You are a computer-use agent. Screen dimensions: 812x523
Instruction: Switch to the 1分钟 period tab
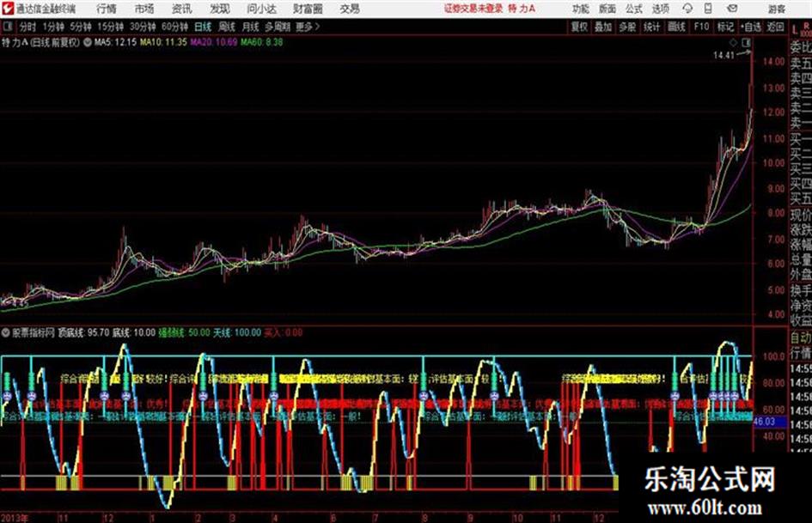[53, 27]
